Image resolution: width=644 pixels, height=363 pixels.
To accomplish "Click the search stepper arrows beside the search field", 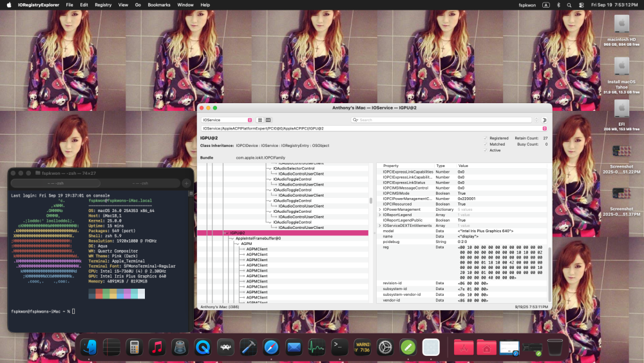I will point(536,120).
